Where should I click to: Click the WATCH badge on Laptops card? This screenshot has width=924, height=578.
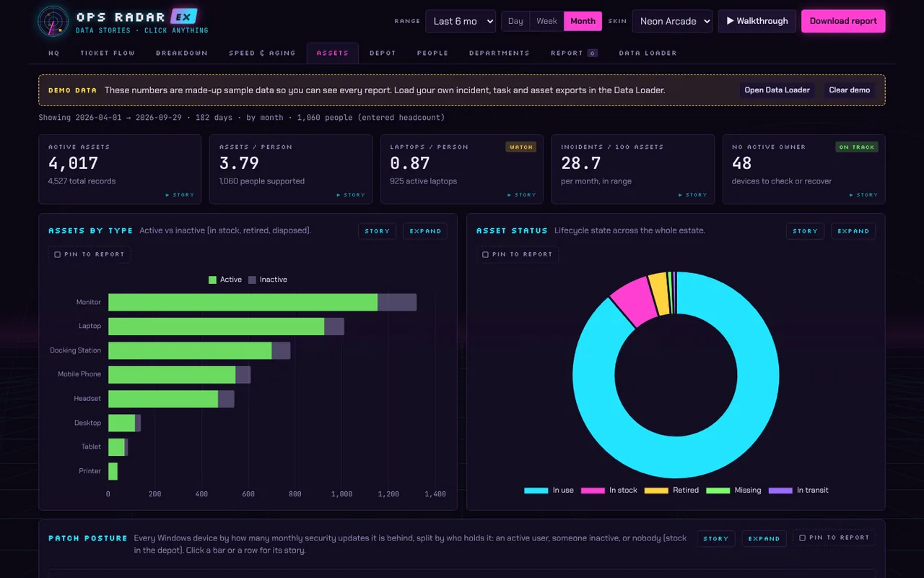pyautogui.click(x=521, y=147)
